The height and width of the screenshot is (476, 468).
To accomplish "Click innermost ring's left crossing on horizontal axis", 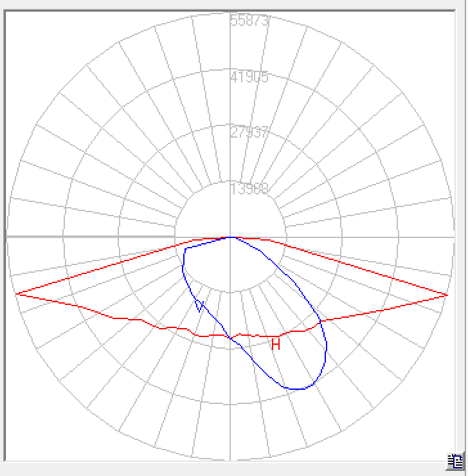I will pyautogui.click(x=175, y=237).
